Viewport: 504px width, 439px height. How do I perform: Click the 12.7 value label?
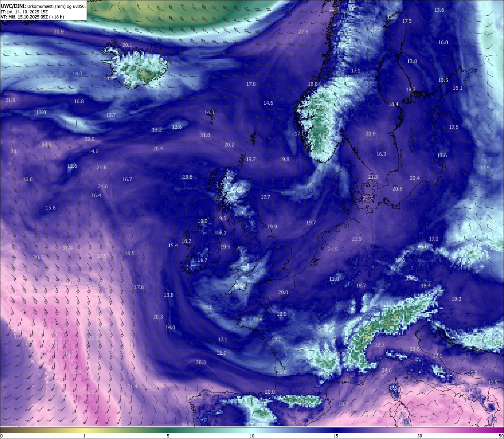111,115
